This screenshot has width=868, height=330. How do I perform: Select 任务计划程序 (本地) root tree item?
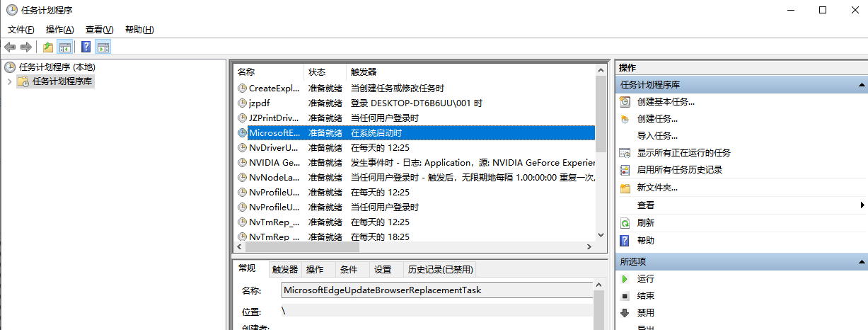pyautogui.click(x=57, y=67)
